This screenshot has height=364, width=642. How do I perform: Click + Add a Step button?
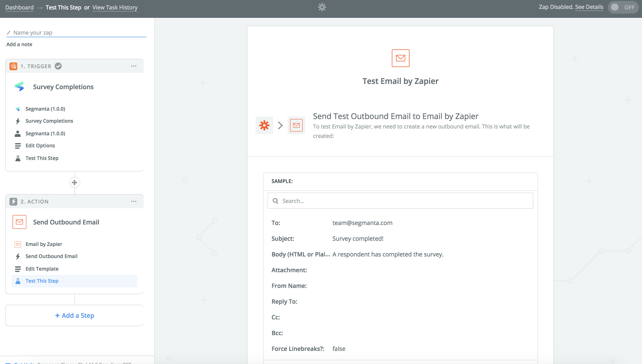(74, 315)
